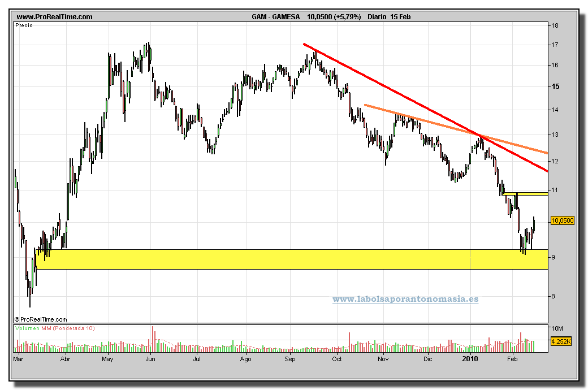
Task: Click the GAM - GAMESA ticker title
Action: (276, 17)
